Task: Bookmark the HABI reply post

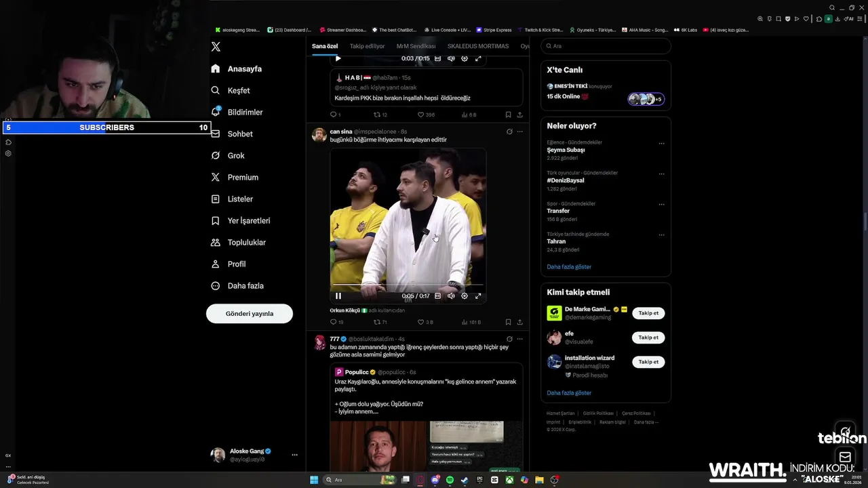Action: (508, 115)
